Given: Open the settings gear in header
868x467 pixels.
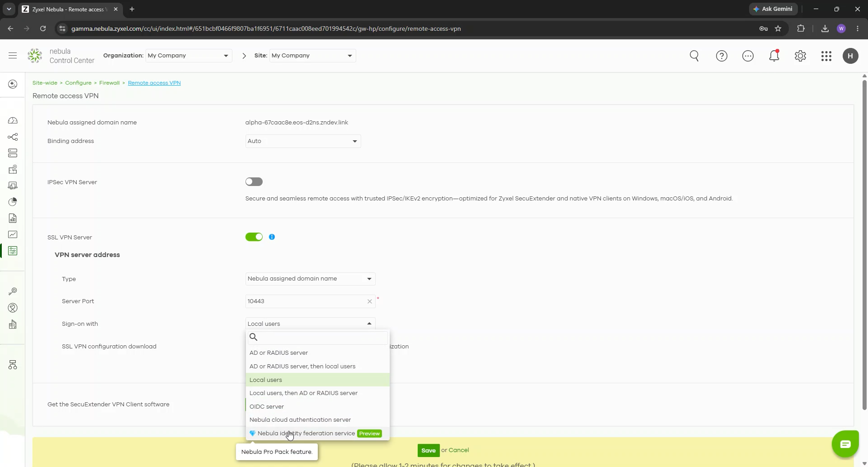Looking at the screenshot, I should coord(800,56).
